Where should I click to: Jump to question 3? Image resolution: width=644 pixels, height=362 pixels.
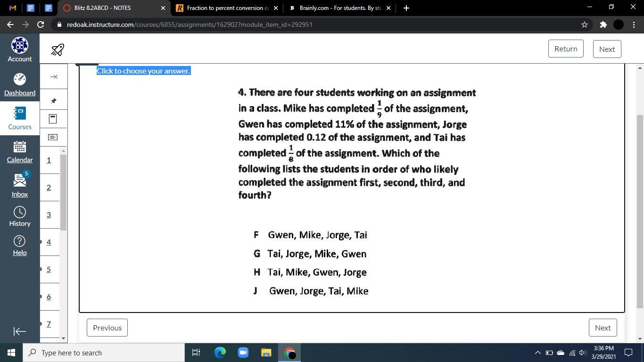coord(49,214)
